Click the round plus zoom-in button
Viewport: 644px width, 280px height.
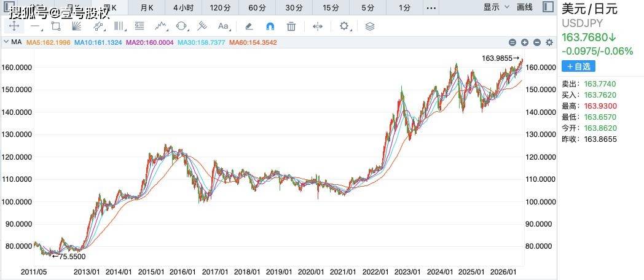coord(525,42)
